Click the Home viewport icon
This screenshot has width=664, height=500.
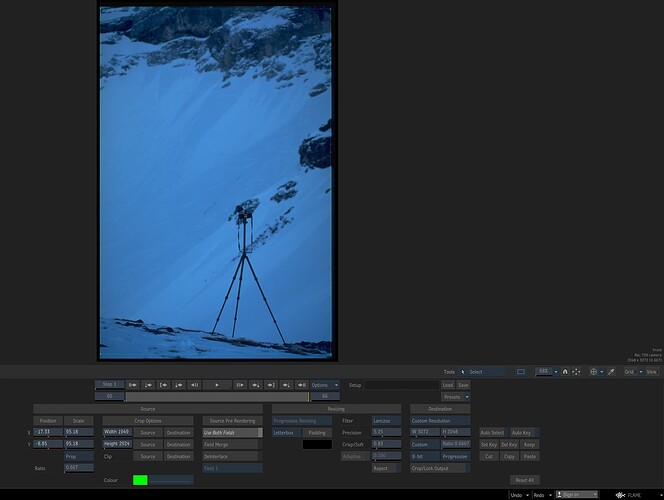[x=564, y=371]
